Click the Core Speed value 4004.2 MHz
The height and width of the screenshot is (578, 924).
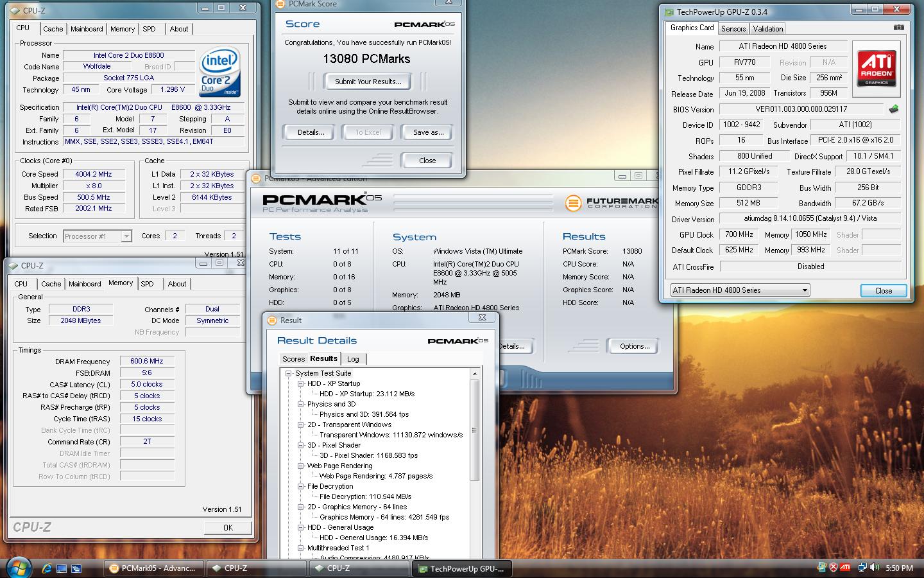(x=93, y=174)
